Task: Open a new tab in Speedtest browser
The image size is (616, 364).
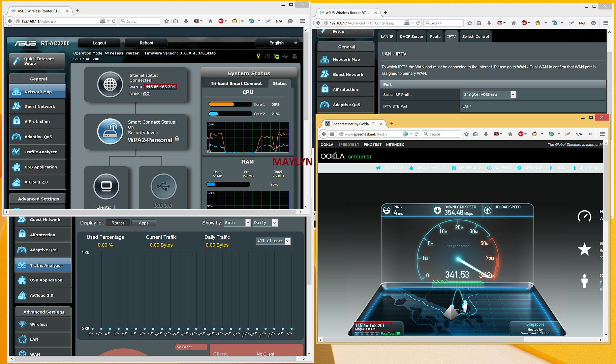Action: coord(391,124)
